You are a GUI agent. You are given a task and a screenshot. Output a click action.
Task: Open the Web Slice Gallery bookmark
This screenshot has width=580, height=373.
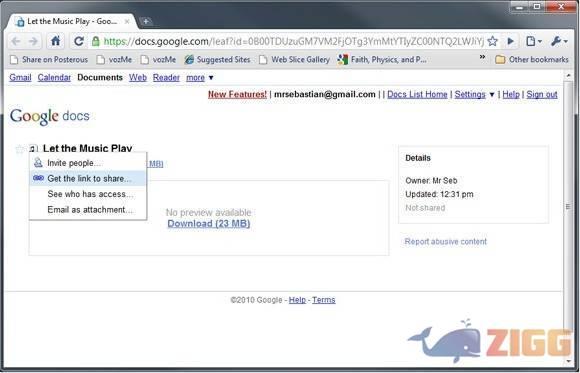tap(294, 60)
